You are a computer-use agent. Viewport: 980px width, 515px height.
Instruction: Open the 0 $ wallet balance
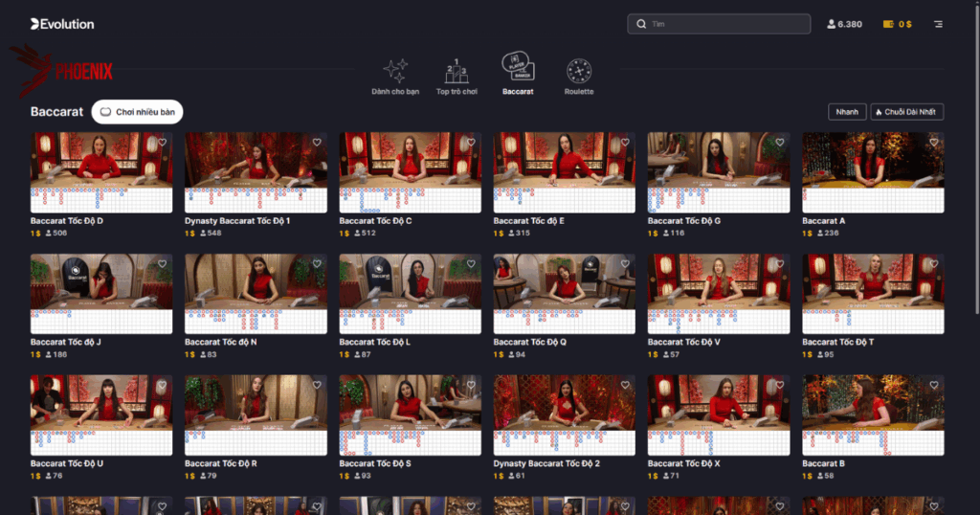pyautogui.click(x=898, y=24)
